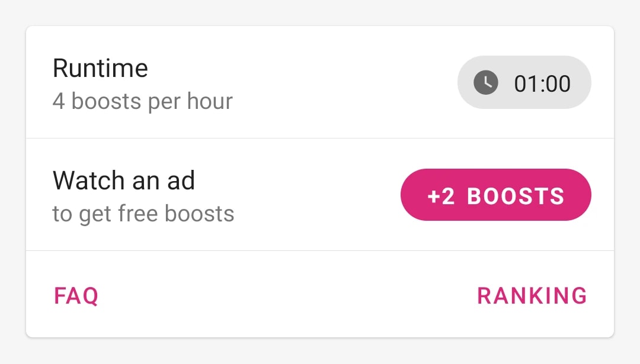Viewport: 640px width, 364px height.
Task: Open the RANKING link
Action: [532, 296]
